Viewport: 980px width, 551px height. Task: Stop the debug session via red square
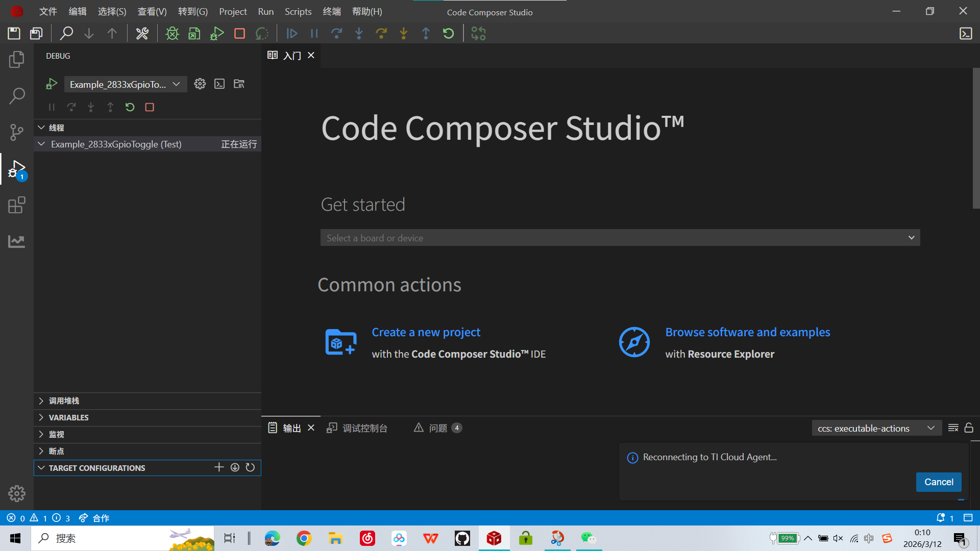[x=239, y=34]
